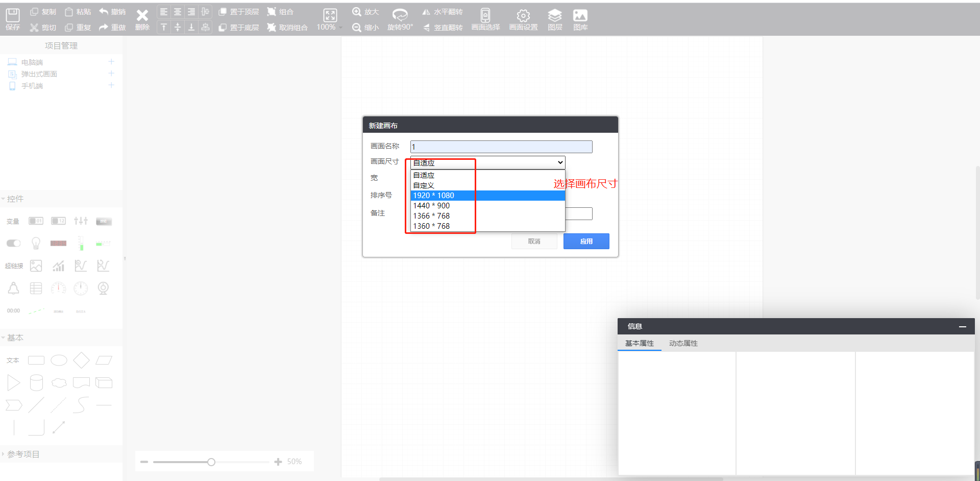Select the toggle switch control widget
The width and height of the screenshot is (980, 481).
pyautogui.click(x=13, y=243)
